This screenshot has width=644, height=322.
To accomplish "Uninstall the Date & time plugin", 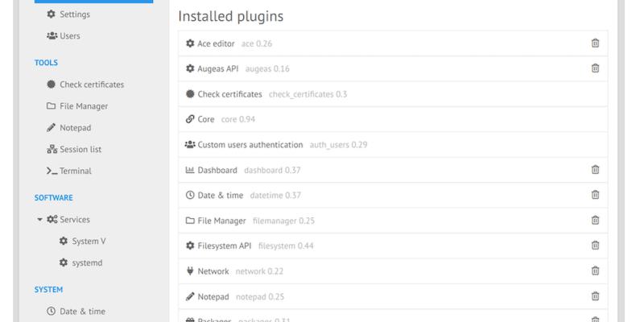I will coord(595,195).
